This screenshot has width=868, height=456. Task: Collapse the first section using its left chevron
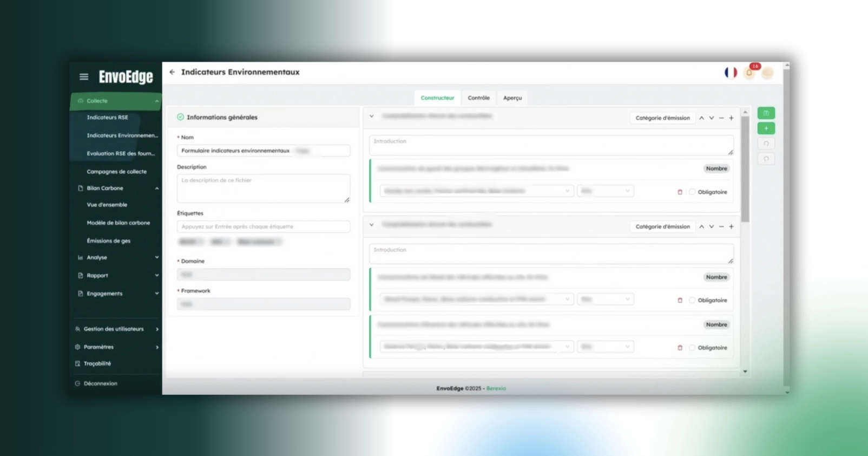372,116
